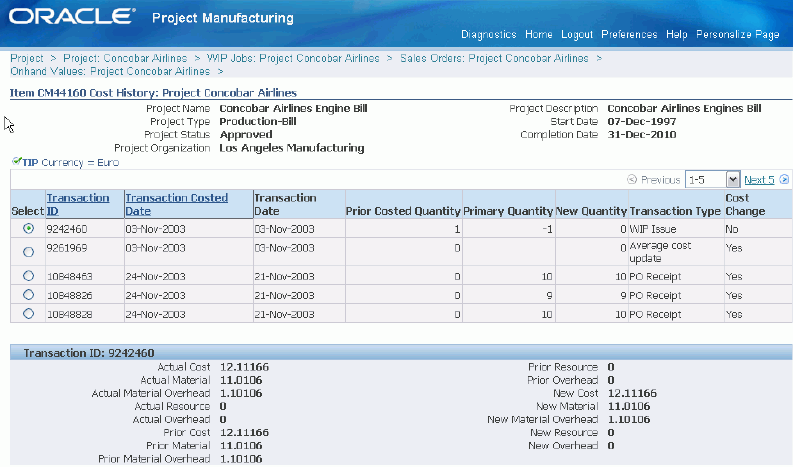Click the Next arrow icon beside Next 5
This screenshot has height=467, width=793.
(x=784, y=179)
